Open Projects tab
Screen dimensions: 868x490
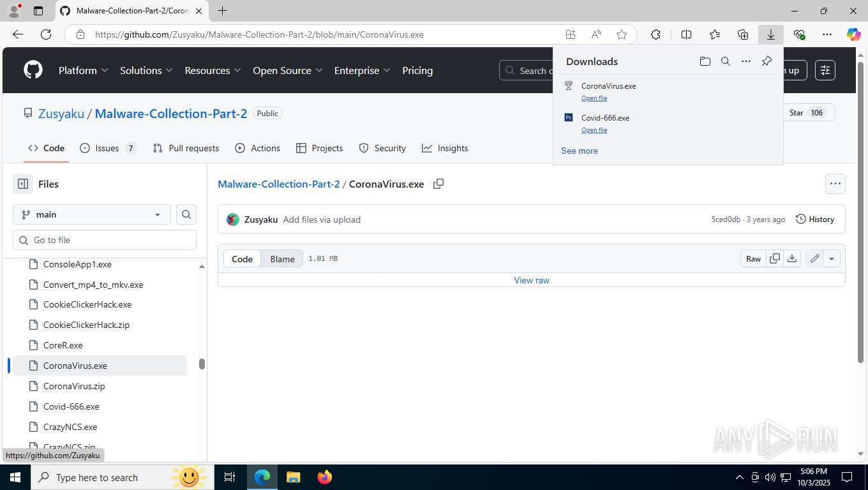pyautogui.click(x=319, y=148)
